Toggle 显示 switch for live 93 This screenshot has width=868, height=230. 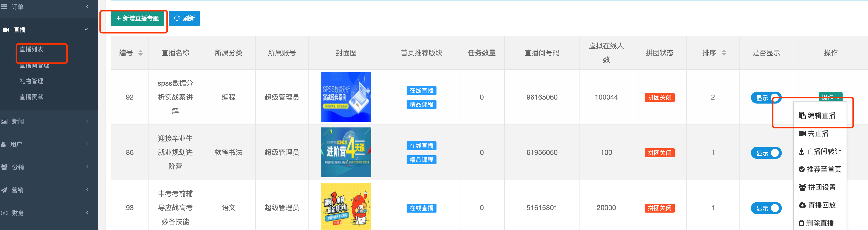pyautogui.click(x=766, y=208)
